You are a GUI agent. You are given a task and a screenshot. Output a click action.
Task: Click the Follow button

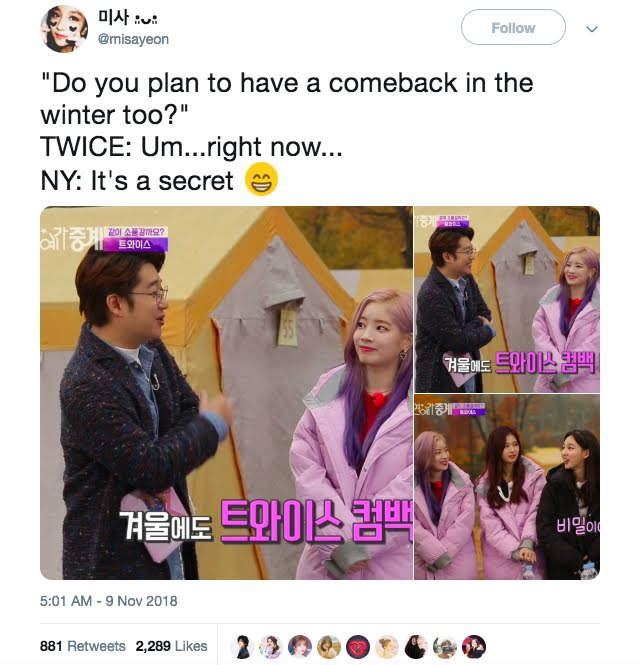click(x=513, y=28)
